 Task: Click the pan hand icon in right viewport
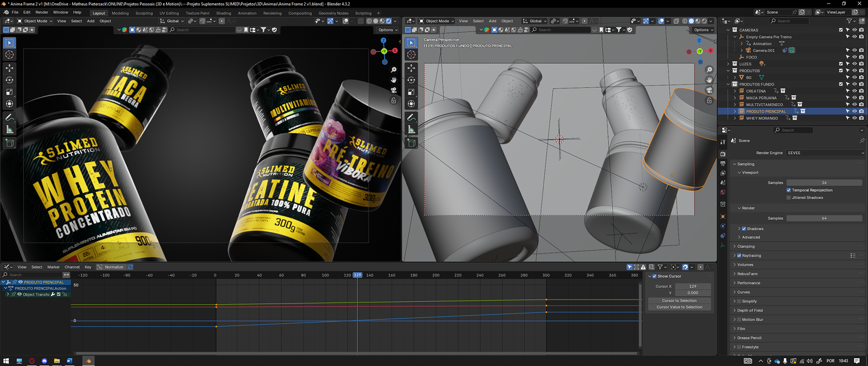tap(709, 80)
